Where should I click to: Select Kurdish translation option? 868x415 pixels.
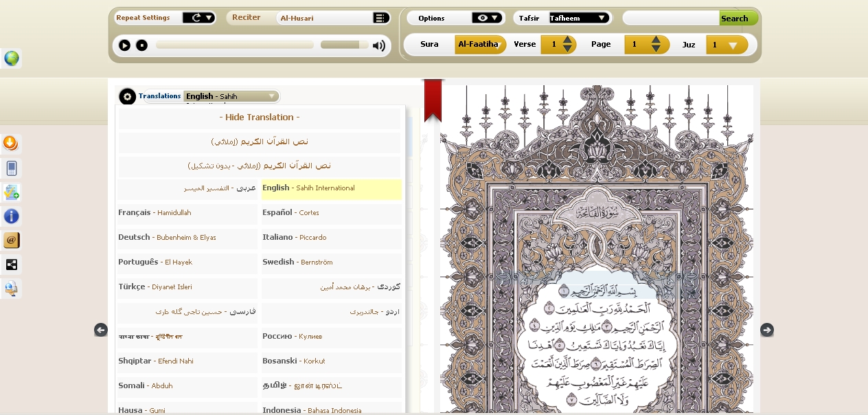click(331, 287)
